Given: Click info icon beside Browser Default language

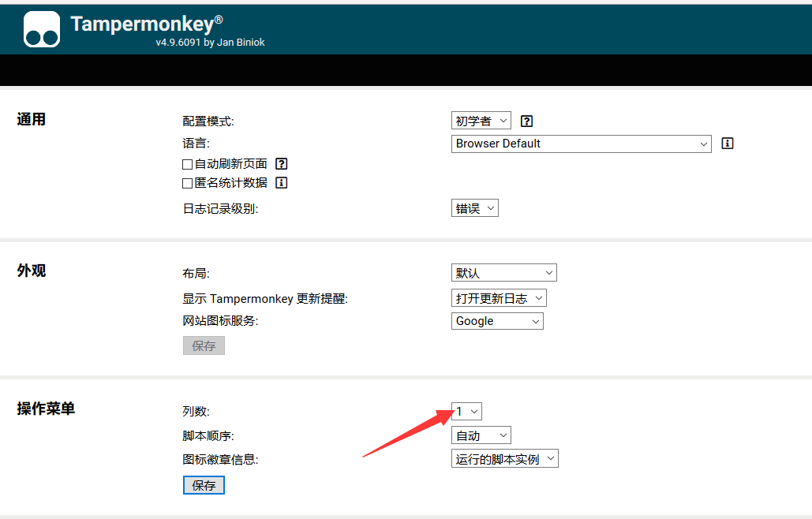Looking at the screenshot, I should point(727,144).
